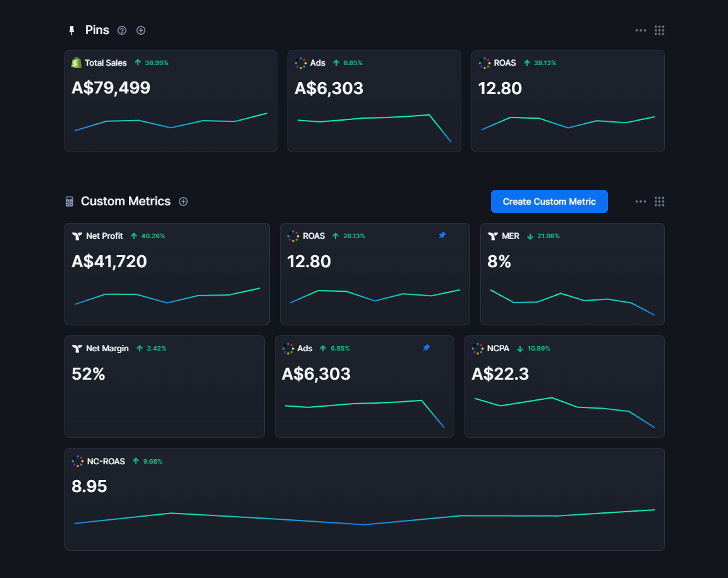Viewport: 728px width, 578px height.
Task: Open the grid layout icon in Pins section
Action: 659,30
